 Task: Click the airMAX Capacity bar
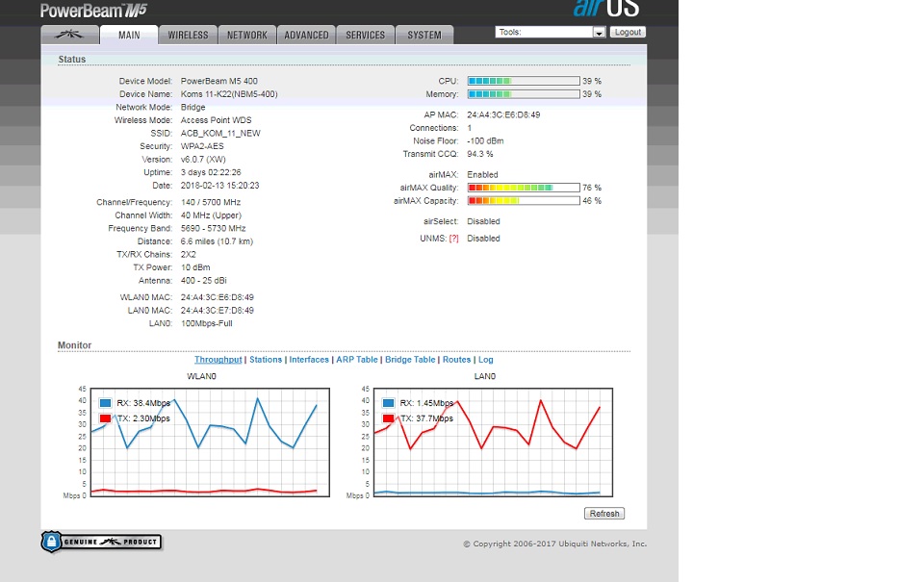click(524, 201)
